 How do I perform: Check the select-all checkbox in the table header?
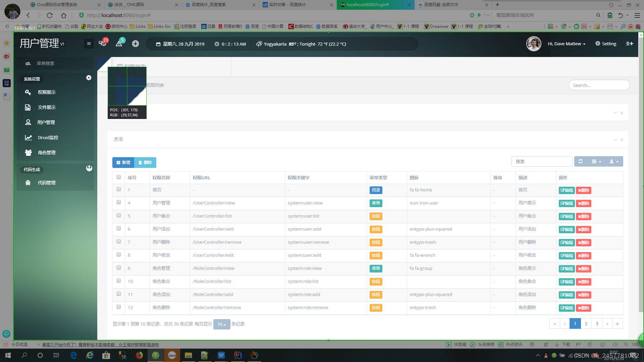pos(118,177)
